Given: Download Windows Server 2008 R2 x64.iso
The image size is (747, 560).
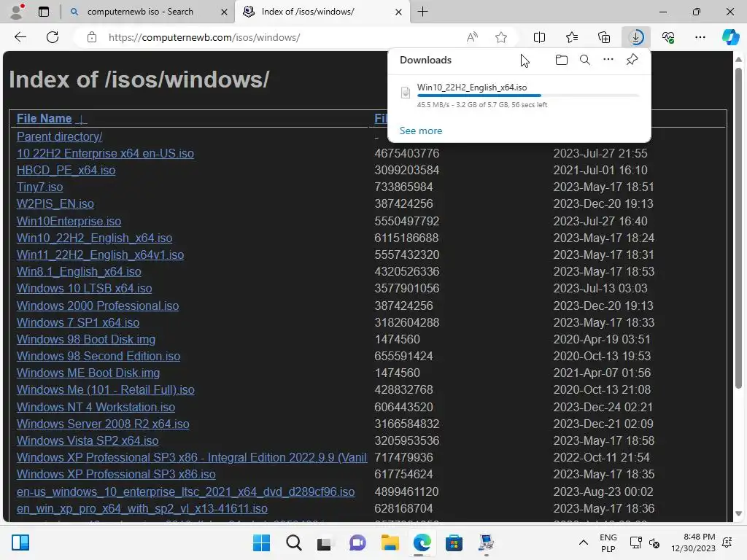Looking at the screenshot, I should 103,424.
